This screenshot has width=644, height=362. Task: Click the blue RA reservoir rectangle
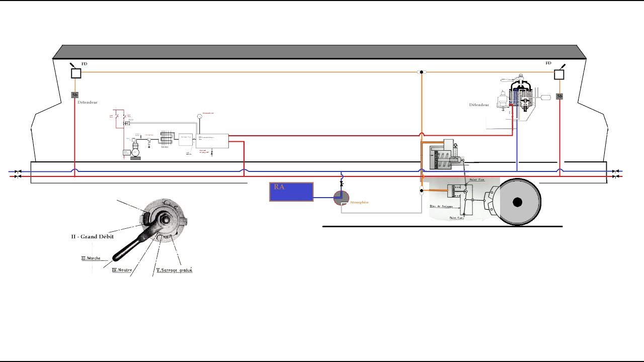[x=291, y=192]
